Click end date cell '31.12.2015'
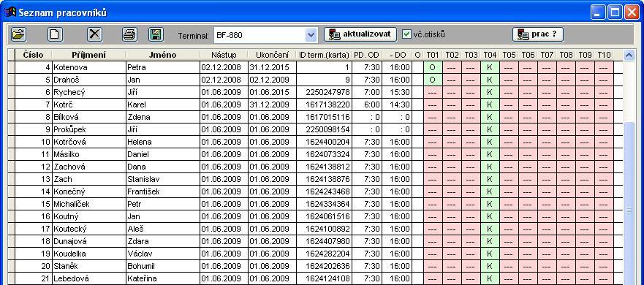The height and width of the screenshot is (285, 644). point(272,67)
